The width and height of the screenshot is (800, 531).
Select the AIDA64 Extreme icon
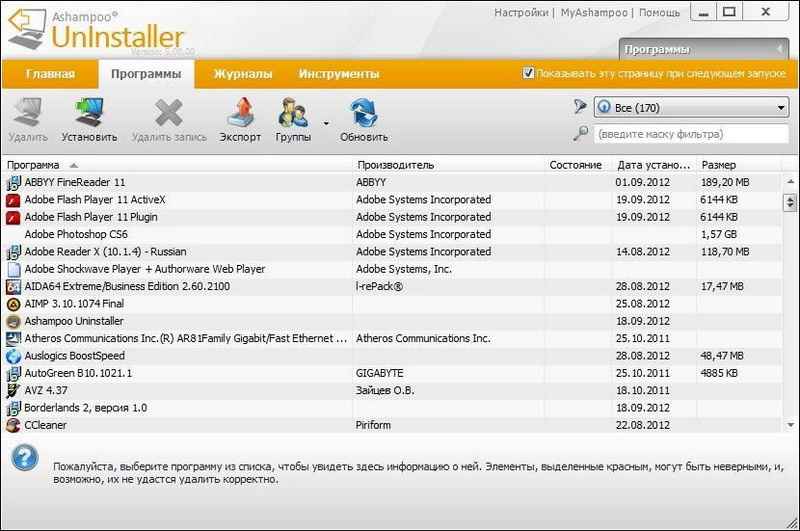tap(13, 287)
